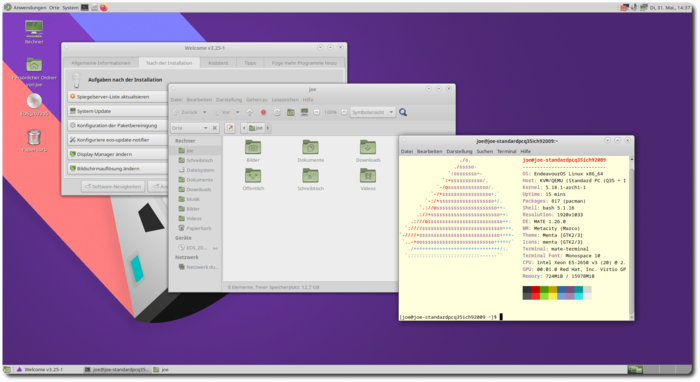Viewport: 700px width, 382px height.
Task: Open the Downloads folder icon
Action: 368,150
